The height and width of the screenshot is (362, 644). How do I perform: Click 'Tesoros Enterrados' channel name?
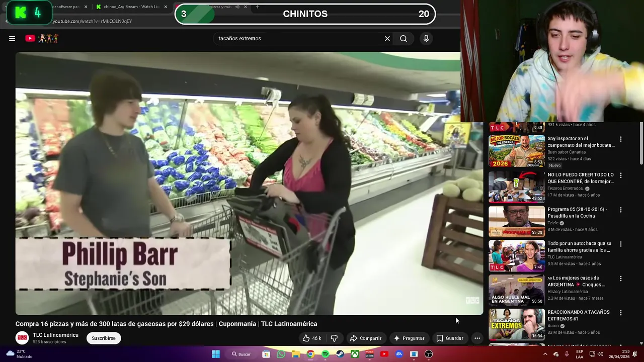pyautogui.click(x=566, y=189)
